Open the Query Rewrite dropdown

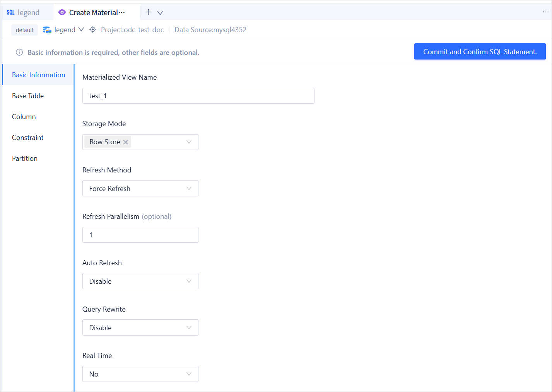[189, 328]
